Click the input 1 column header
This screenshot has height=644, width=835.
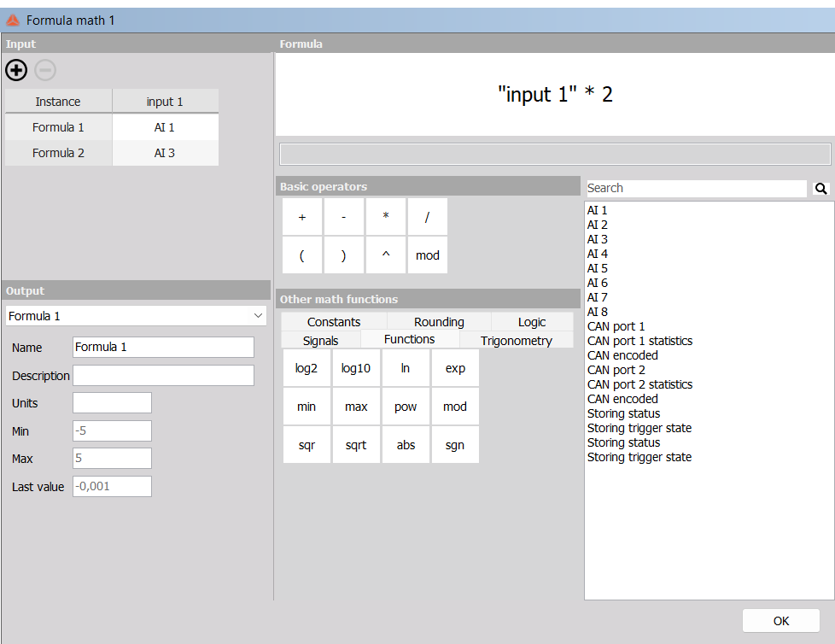coord(165,101)
